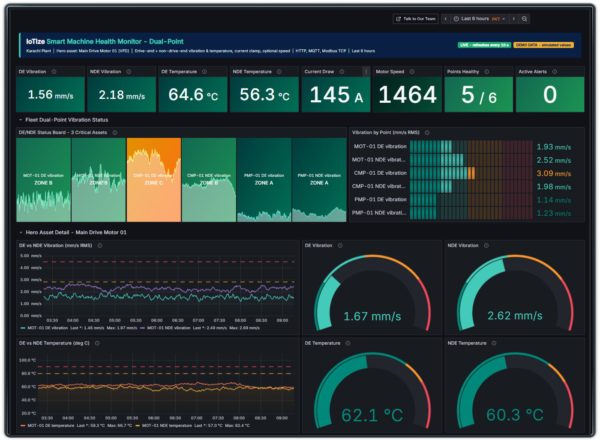Click the 62.1 °C DE Temperature gauge
The image size is (600, 441).
click(x=372, y=390)
